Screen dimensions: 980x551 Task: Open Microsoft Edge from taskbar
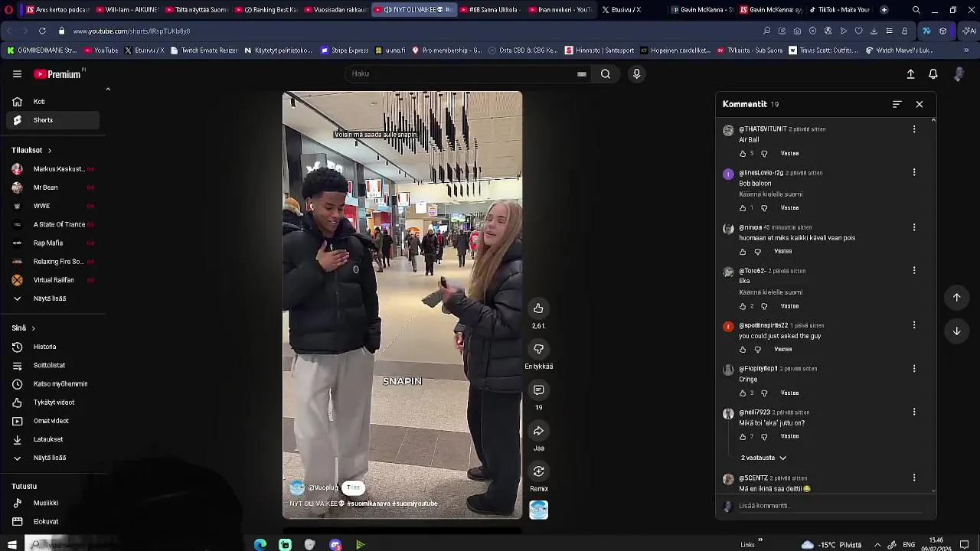tap(260, 545)
